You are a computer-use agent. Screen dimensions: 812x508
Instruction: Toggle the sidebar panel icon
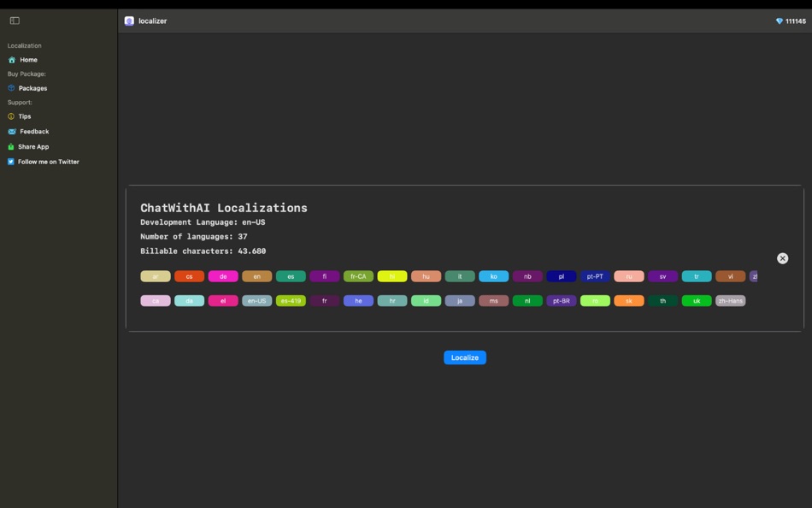coord(15,21)
